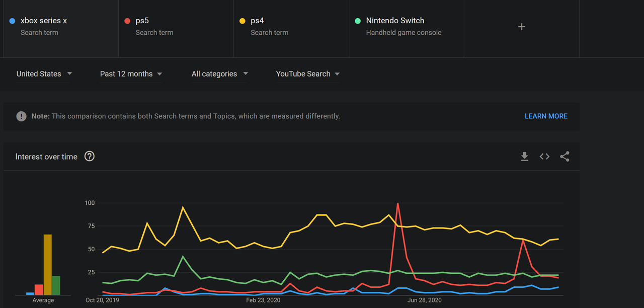The image size is (644, 308).
Task: Click the Interest over time heading
Action: [46, 157]
